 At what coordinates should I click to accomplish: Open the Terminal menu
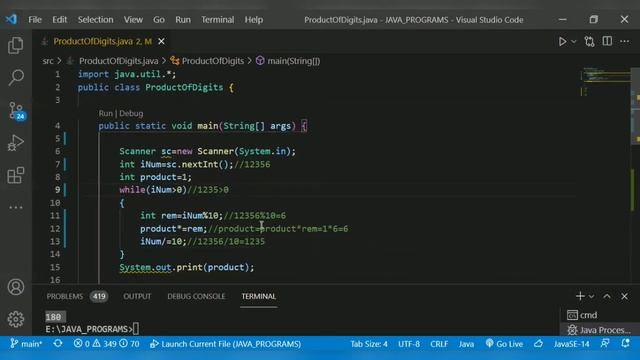point(218,20)
